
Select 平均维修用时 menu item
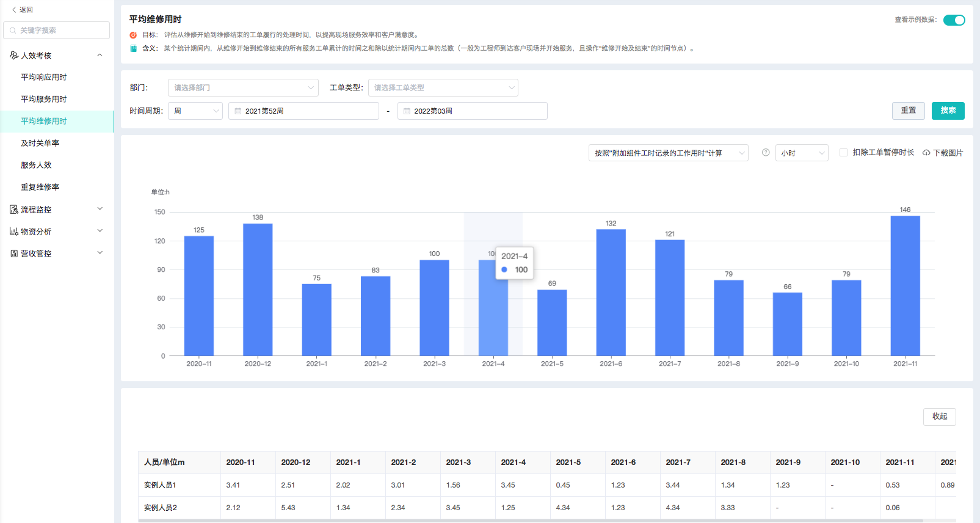click(57, 121)
